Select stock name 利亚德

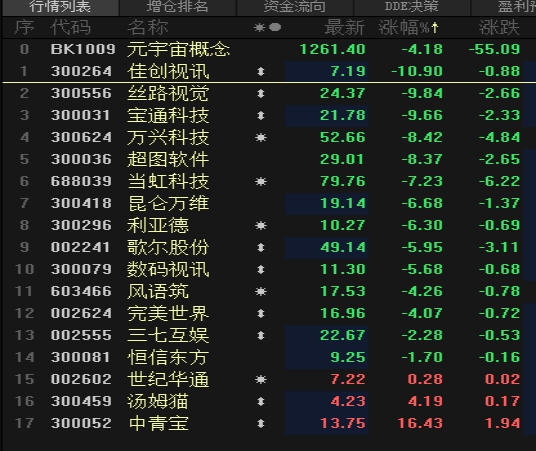pos(158,225)
